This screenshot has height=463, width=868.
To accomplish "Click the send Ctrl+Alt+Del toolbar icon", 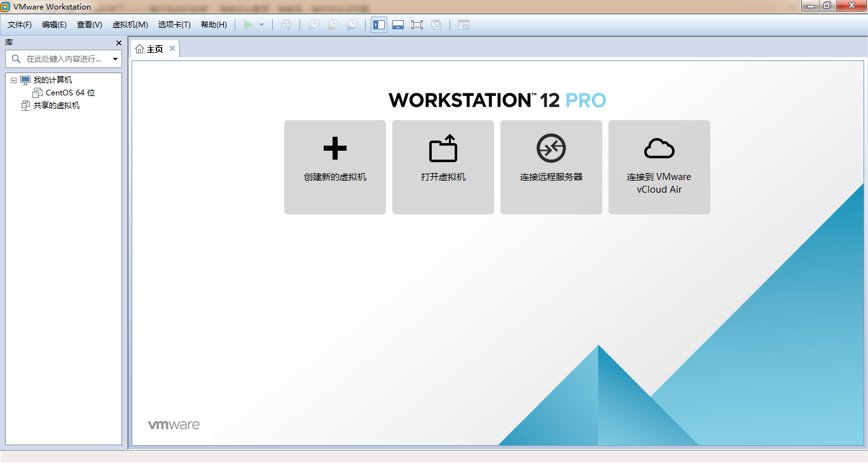I will point(287,25).
